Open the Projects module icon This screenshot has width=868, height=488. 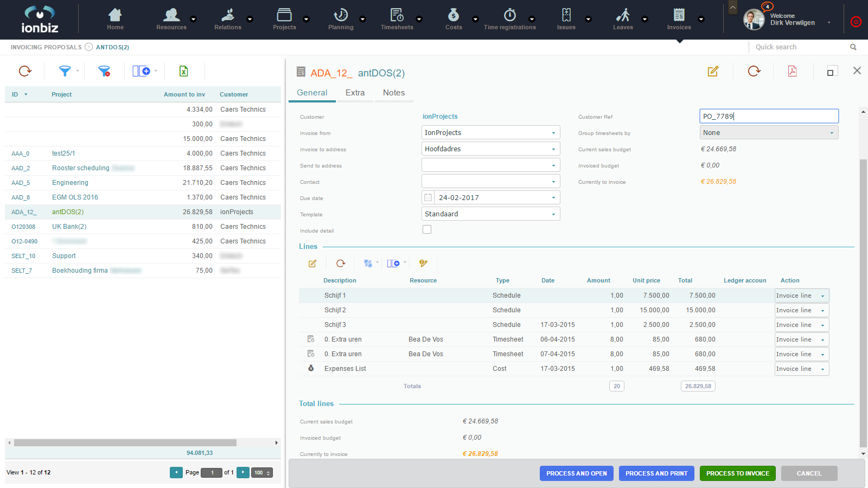coord(284,15)
